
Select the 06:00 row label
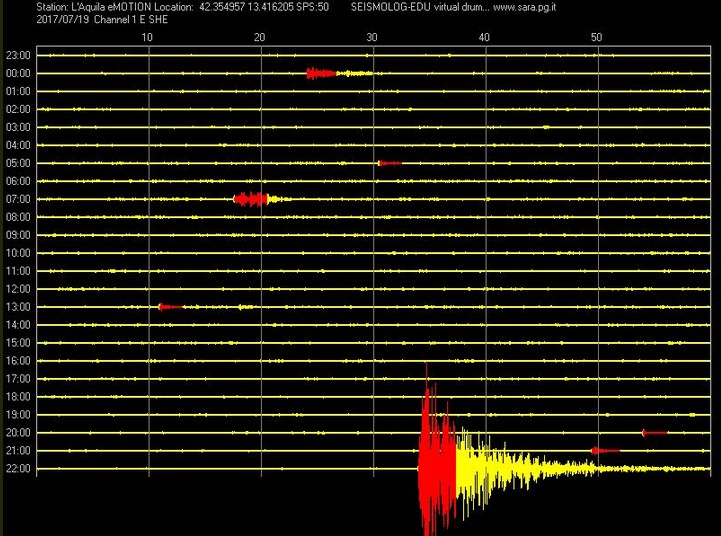point(18,181)
